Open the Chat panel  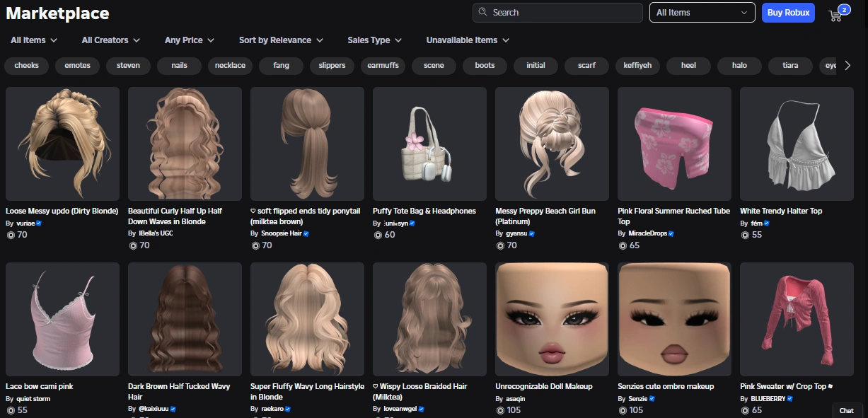coord(847,410)
